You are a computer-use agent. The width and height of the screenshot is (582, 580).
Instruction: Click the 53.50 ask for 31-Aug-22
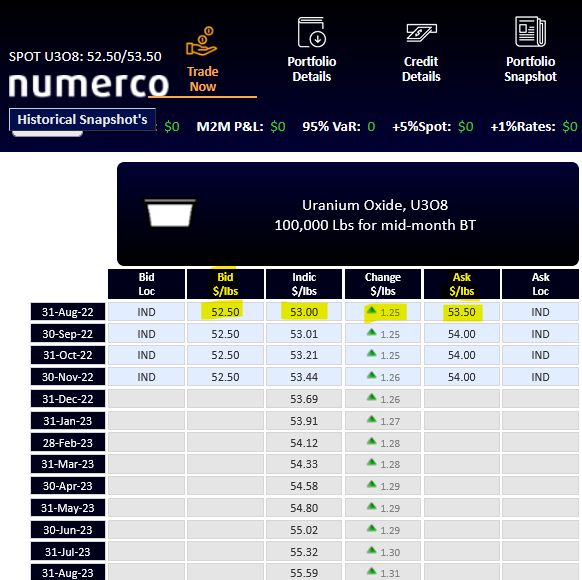[462, 312]
